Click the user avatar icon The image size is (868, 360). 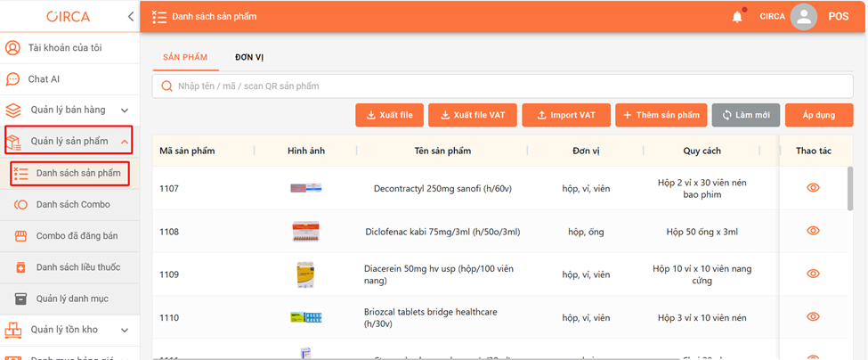[x=803, y=16]
